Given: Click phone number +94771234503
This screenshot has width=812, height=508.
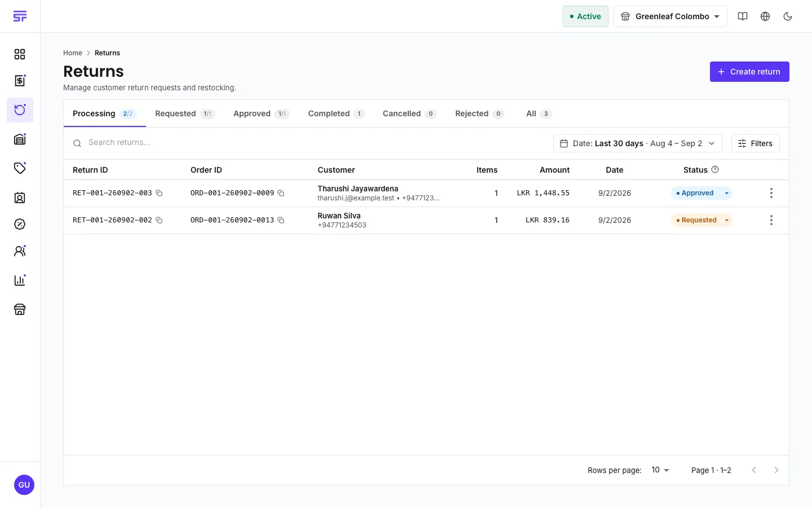Looking at the screenshot, I should (x=342, y=225).
